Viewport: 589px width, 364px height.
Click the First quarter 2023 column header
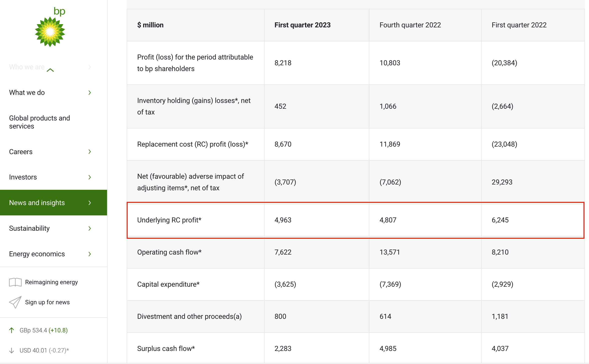(x=302, y=25)
